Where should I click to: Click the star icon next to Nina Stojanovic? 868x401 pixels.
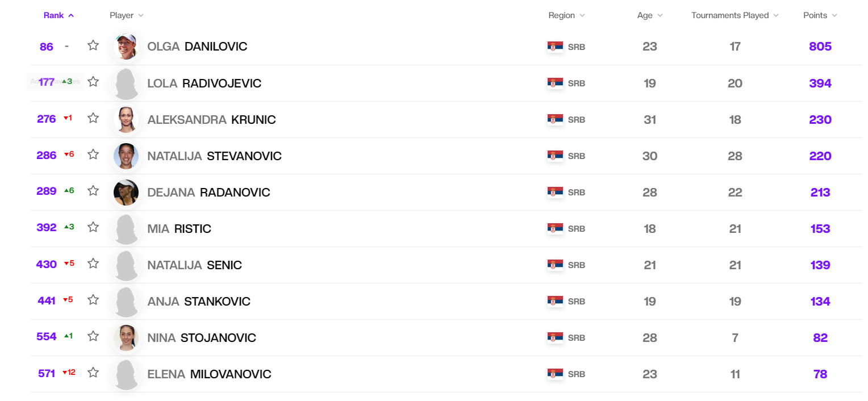click(x=93, y=336)
